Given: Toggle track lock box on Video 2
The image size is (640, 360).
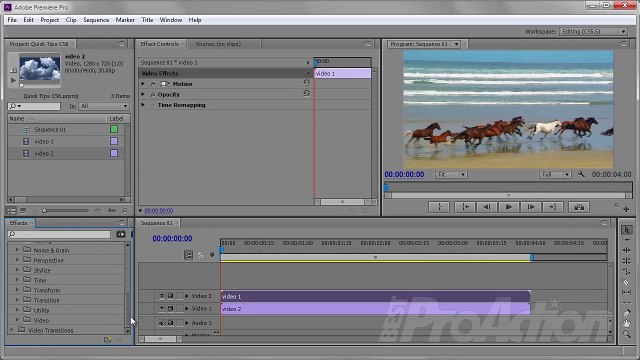Looking at the screenshot, I should (x=179, y=296).
